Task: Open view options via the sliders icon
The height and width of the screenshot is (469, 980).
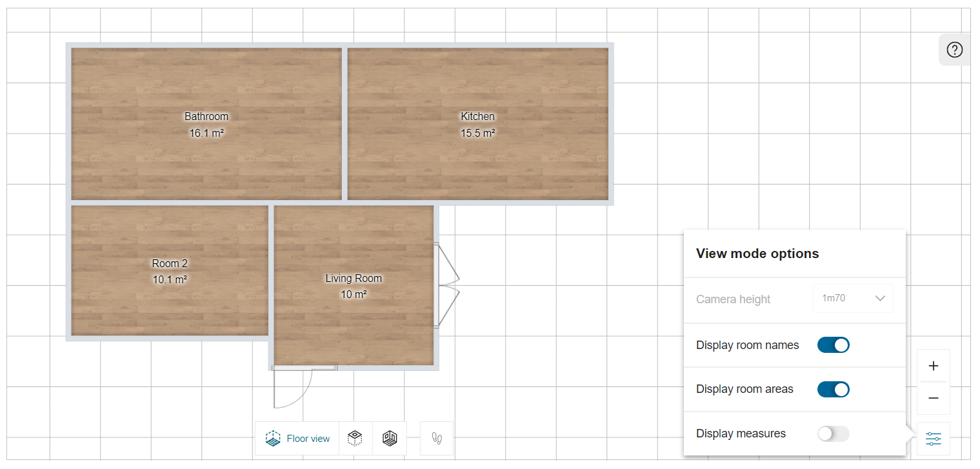Action: 934,438
